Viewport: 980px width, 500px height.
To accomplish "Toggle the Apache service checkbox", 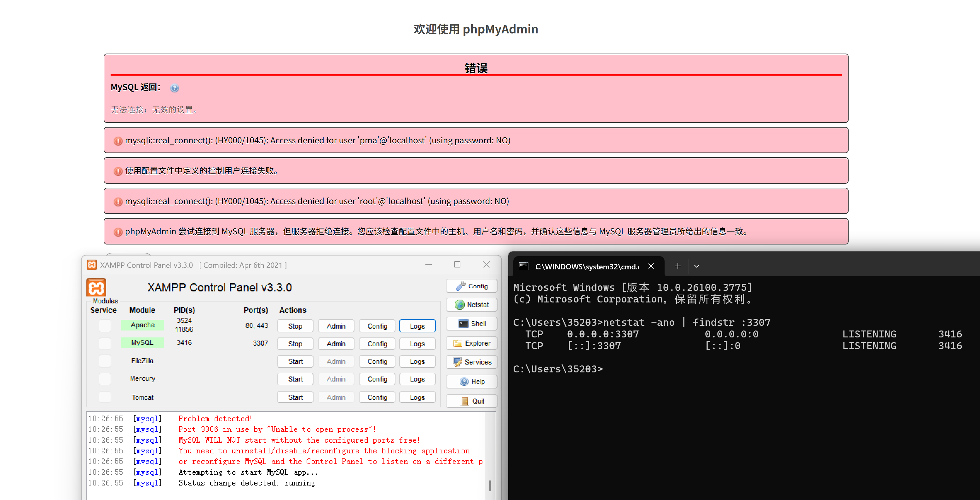I will pos(105,325).
